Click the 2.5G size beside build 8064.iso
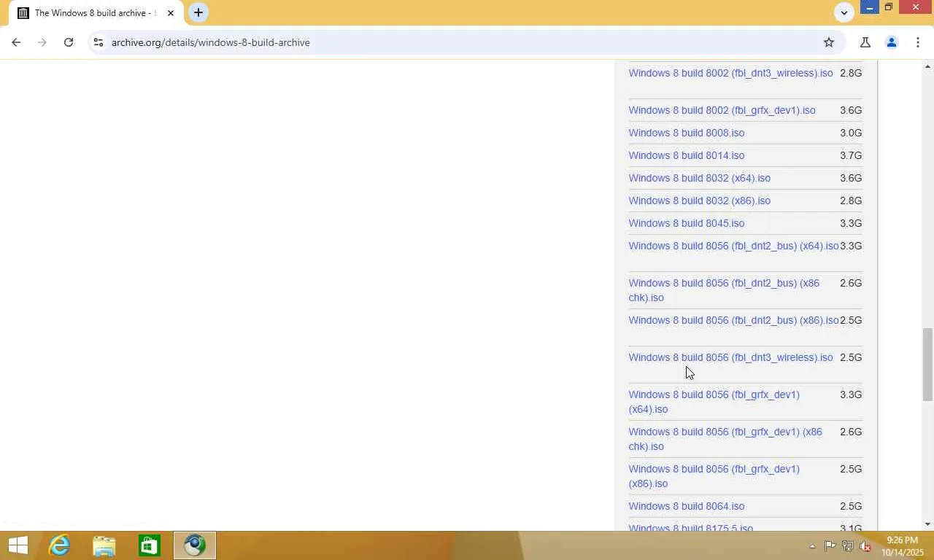The height and width of the screenshot is (560, 934). tap(851, 506)
